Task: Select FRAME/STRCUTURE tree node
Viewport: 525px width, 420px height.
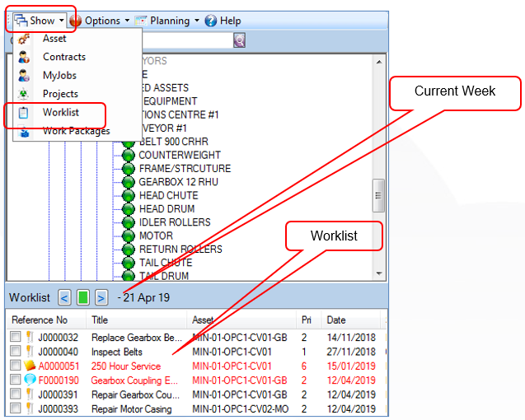Action: coord(185,168)
